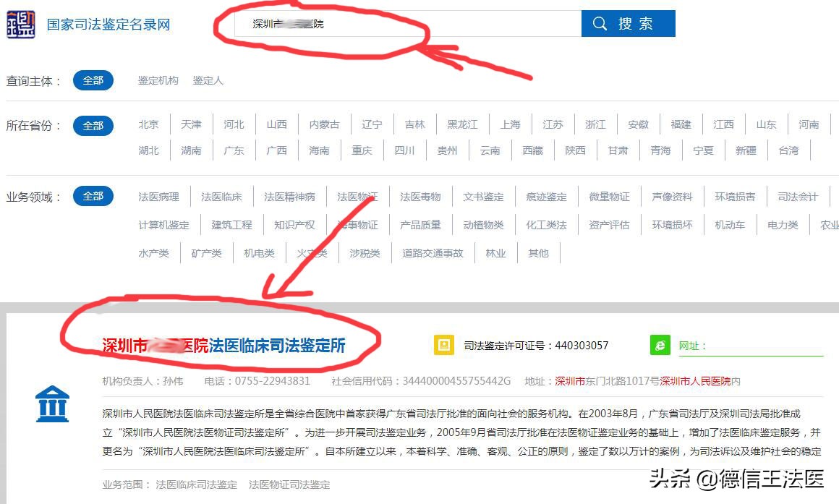Filter subject by 鉴定人

point(208,80)
